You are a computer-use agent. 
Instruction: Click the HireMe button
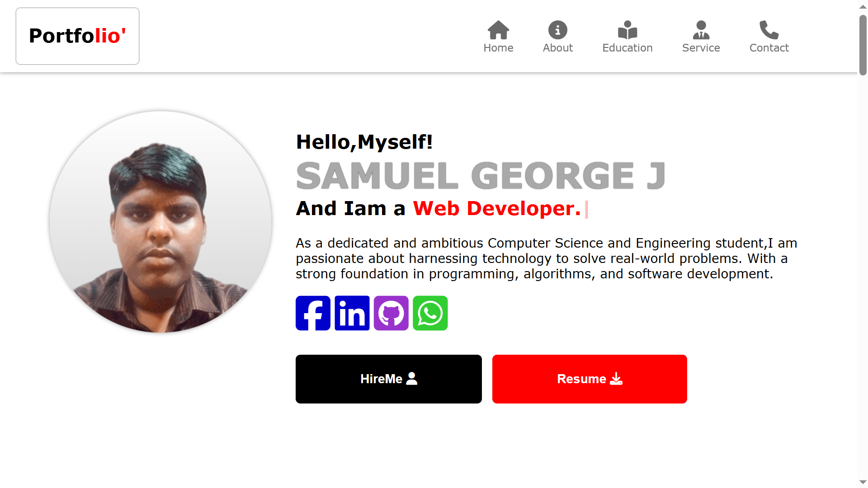point(389,379)
